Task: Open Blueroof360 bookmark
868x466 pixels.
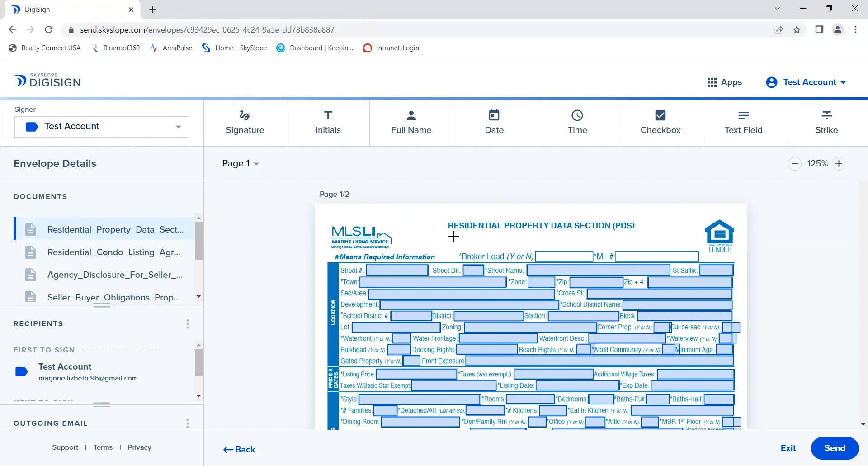Action: click(116, 48)
